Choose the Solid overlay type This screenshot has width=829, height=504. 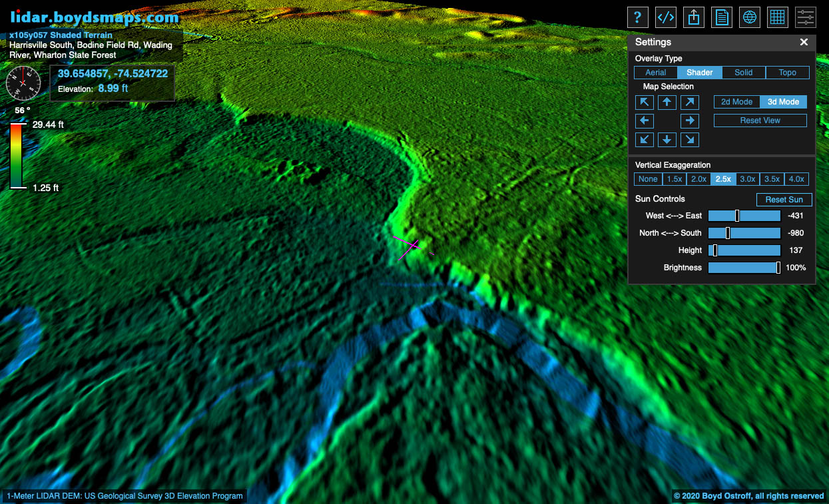coord(743,73)
